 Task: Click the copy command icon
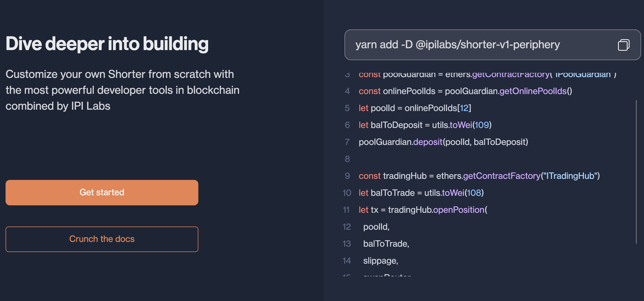click(624, 45)
